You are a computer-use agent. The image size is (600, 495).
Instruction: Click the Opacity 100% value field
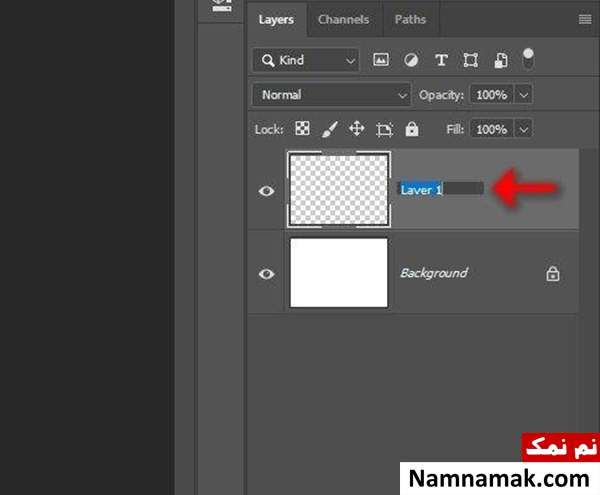492,94
